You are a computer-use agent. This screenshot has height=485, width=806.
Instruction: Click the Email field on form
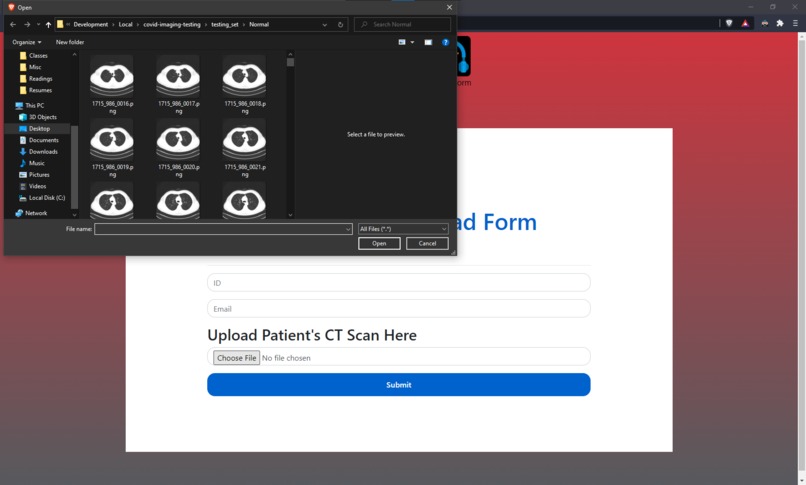[x=399, y=308]
